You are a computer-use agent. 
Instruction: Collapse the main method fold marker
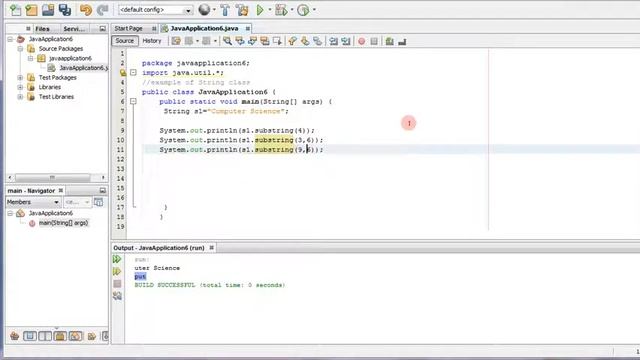(x=133, y=101)
